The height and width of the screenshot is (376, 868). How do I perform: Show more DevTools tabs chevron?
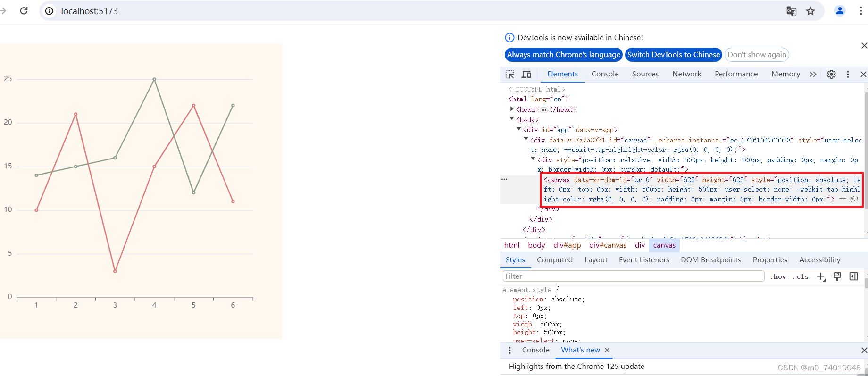(813, 74)
